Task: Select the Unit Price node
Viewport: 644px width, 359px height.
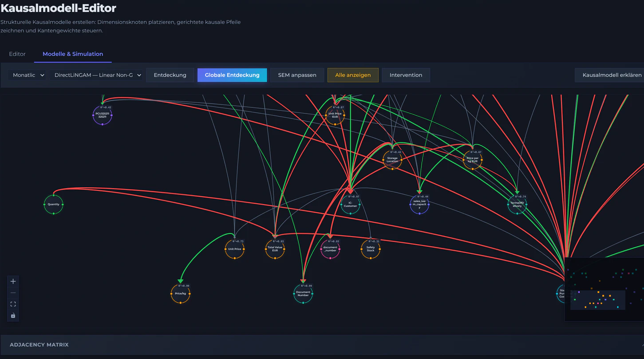Action: point(235,249)
